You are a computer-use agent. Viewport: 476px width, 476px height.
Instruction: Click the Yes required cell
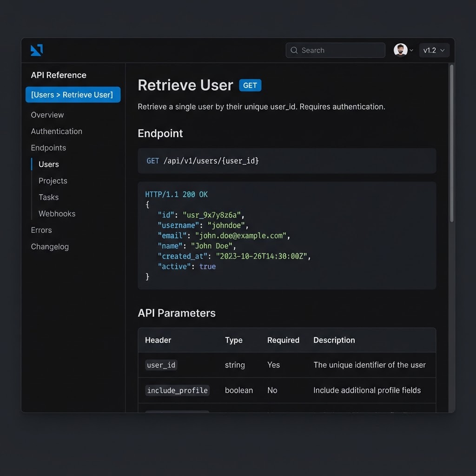pyautogui.click(x=273, y=365)
